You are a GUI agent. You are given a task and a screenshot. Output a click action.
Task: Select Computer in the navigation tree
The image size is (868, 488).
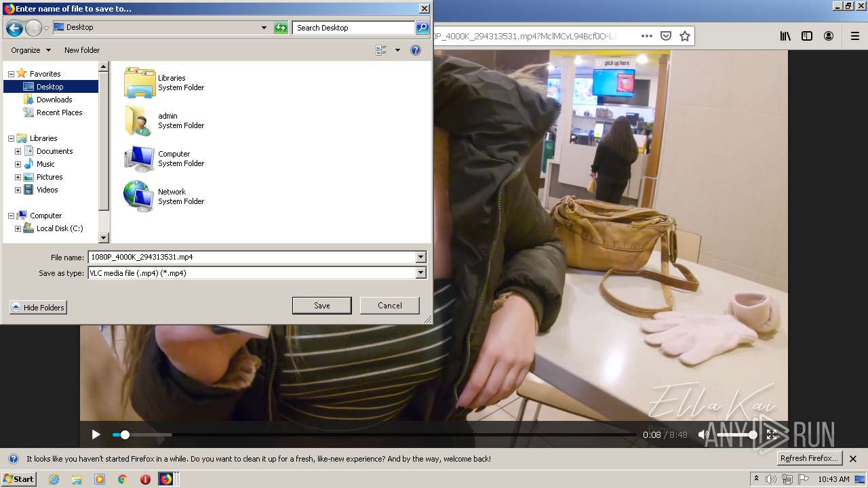[45, 216]
